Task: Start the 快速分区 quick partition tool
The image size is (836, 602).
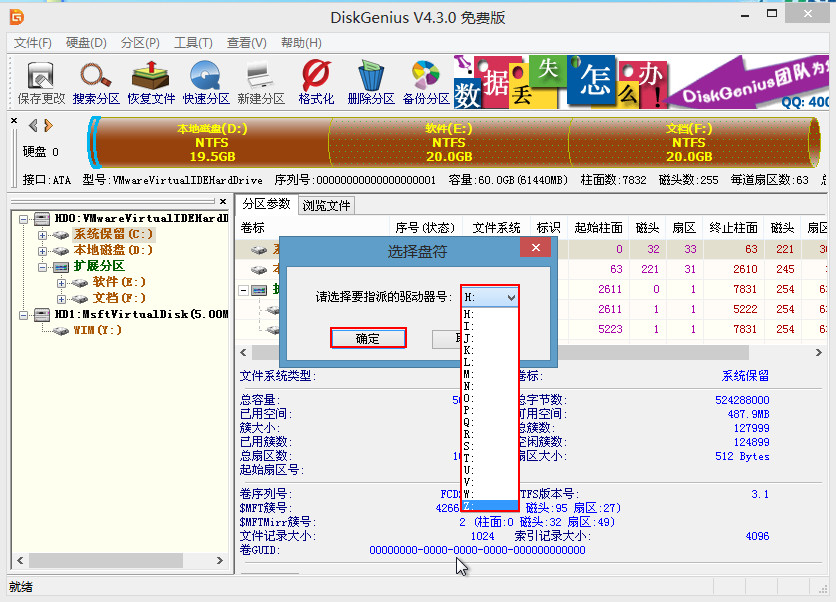Action: (206, 83)
